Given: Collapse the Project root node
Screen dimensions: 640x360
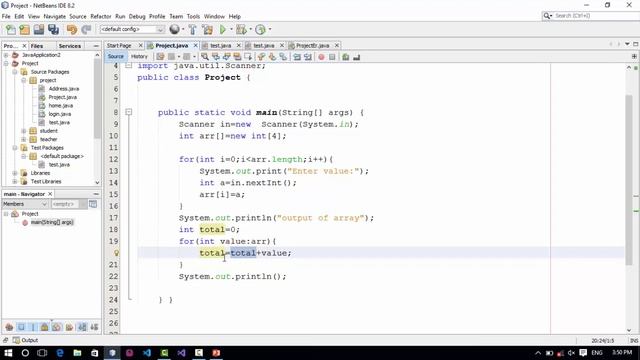Looking at the screenshot, I should pyautogui.click(x=6, y=63).
